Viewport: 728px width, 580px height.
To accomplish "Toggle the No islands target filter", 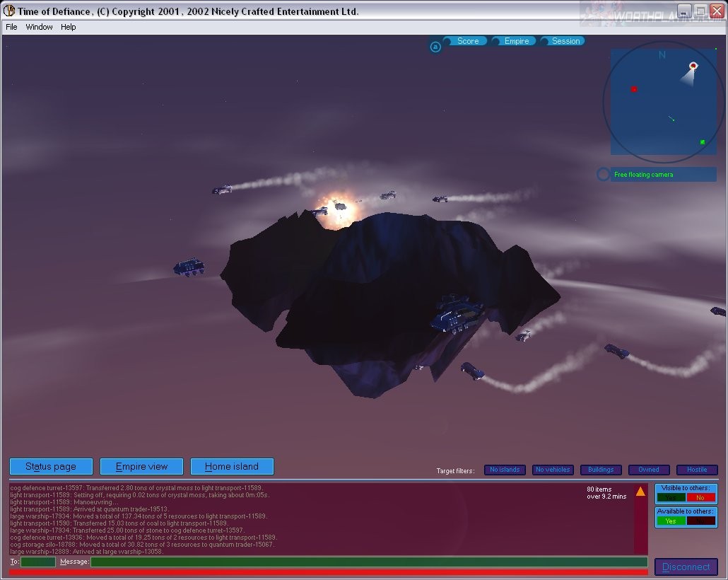I will (x=505, y=470).
